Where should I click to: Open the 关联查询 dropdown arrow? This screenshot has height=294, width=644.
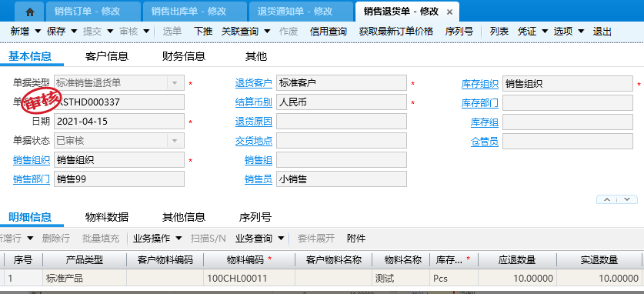[x=267, y=32]
